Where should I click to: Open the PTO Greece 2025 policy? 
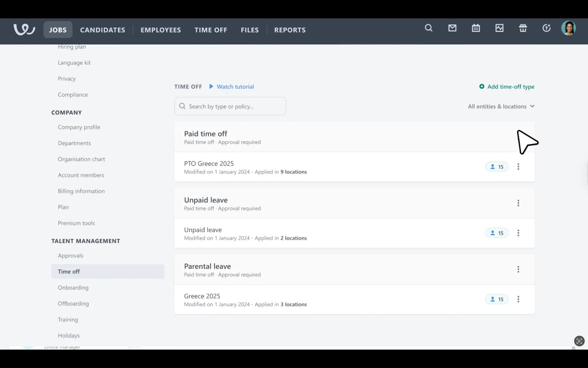tap(209, 163)
